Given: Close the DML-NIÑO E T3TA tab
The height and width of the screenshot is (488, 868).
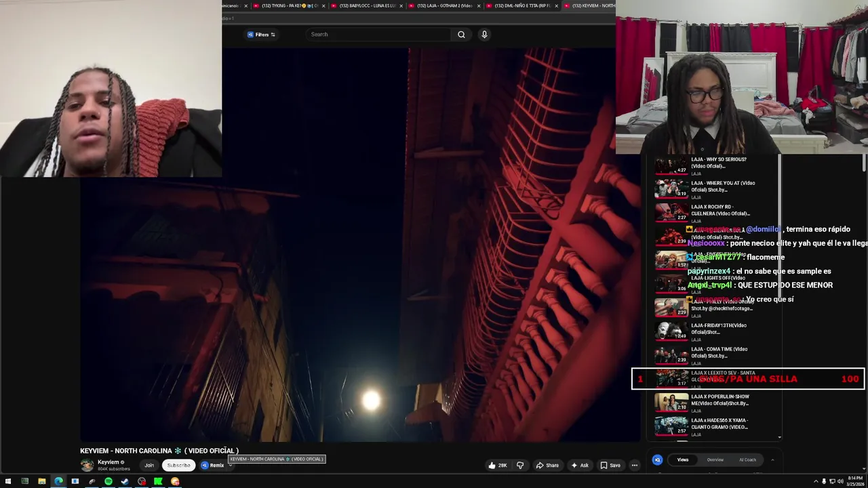Looking at the screenshot, I should point(557,5).
